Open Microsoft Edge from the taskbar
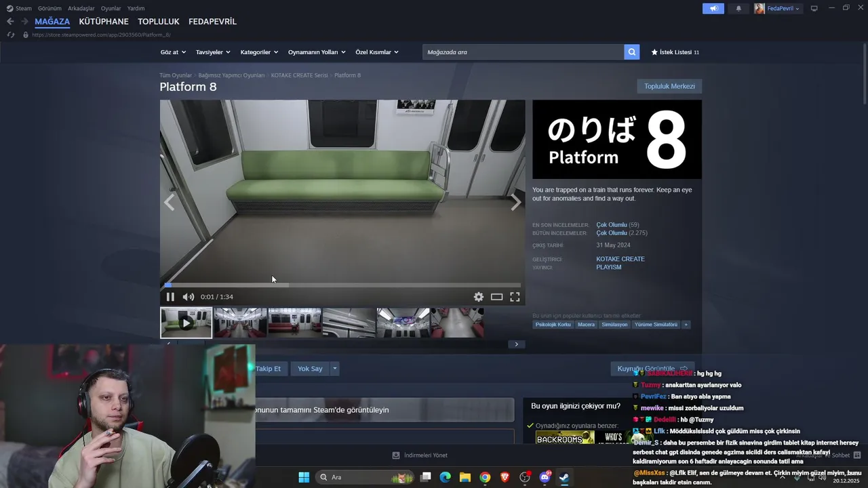This screenshot has width=868, height=488. pyautogui.click(x=445, y=477)
